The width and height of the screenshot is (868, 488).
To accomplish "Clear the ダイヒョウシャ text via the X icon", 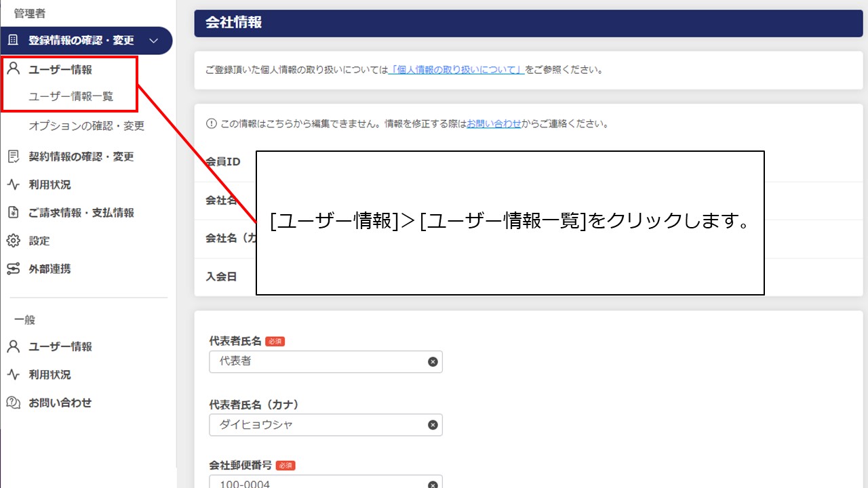I will pos(432,424).
